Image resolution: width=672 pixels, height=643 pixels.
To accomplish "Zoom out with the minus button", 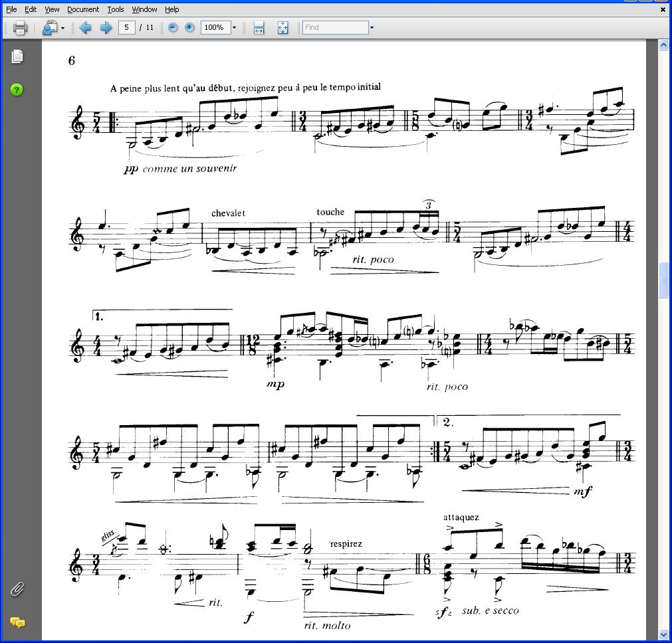I will coord(173,27).
